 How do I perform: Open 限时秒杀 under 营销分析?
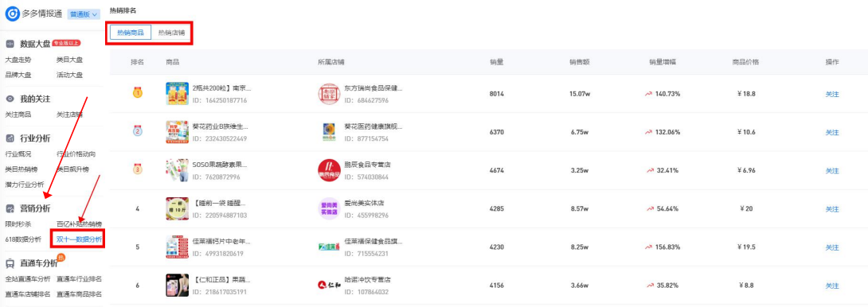19,224
